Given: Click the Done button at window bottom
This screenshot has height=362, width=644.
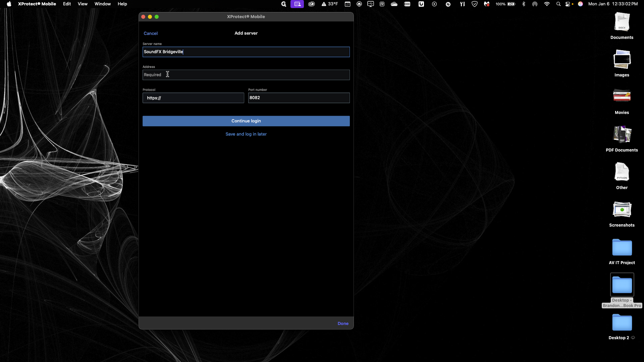Looking at the screenshot, I should [343, 323].
